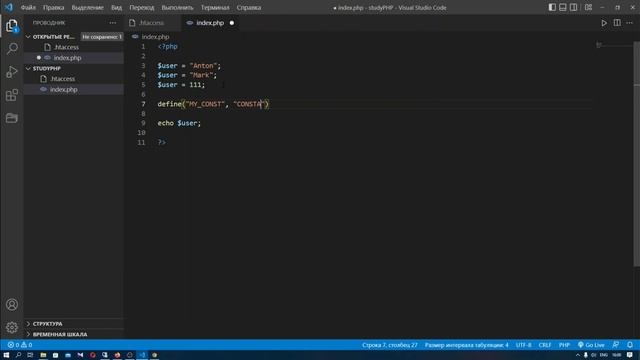This screenshot has width=640, height=360.
Task: Expand the ВРЕМЕННАЯ ШКАЛА timeline section
Action: (x=74, y=334)
